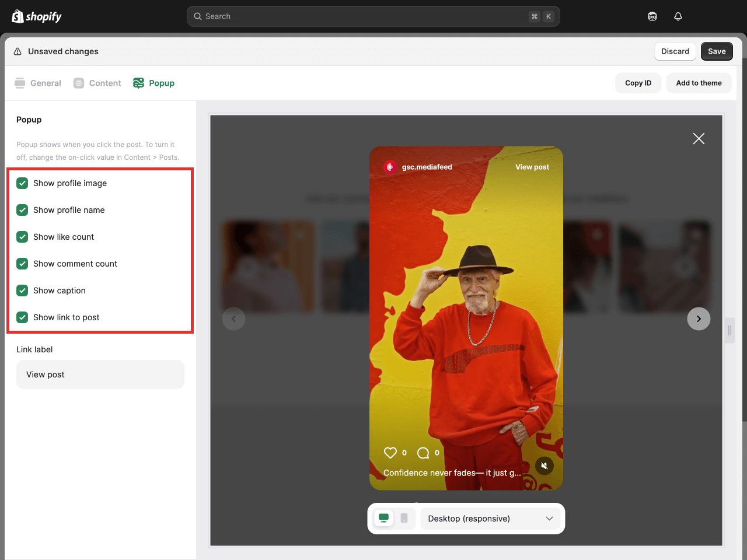Disable Show caption checkbox
This screenshot has width=747, height=560.
22,290
